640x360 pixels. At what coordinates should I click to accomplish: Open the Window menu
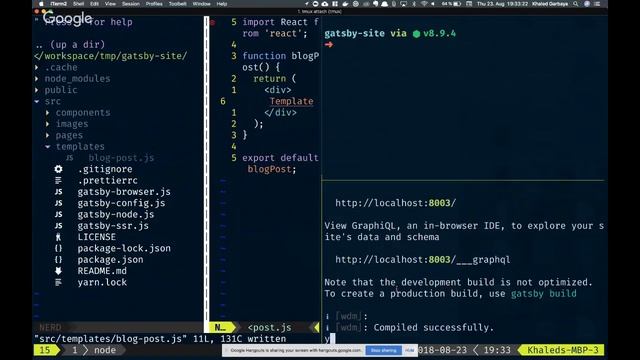(x=202, y=4)
